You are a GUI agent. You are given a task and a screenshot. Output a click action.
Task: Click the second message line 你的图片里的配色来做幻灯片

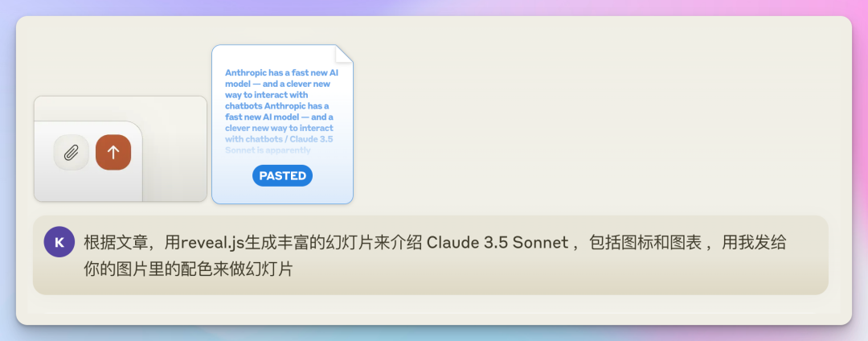[x=187, y=269]
